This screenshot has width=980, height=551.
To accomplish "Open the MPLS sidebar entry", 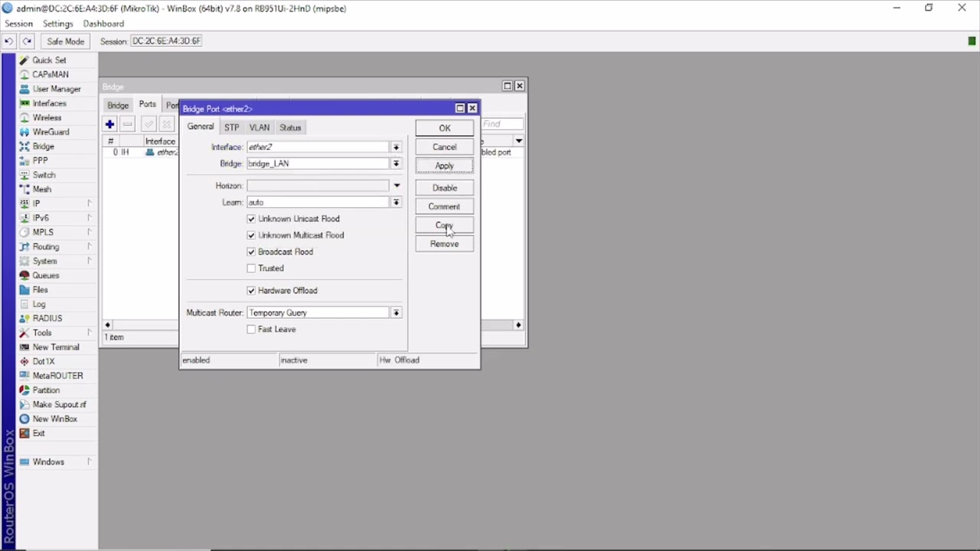I will tap(43, 232).
